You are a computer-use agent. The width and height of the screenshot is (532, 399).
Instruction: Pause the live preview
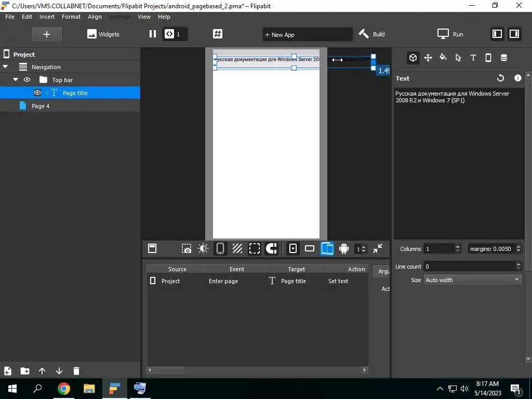click(153, 34)
